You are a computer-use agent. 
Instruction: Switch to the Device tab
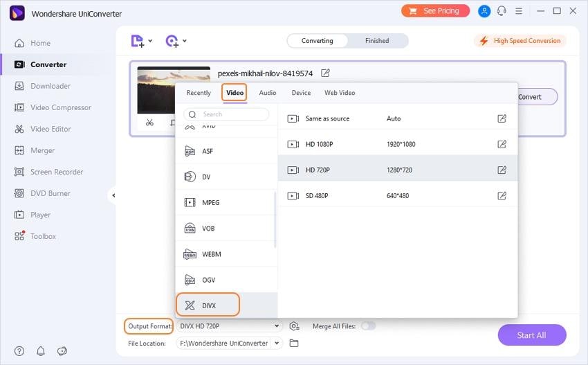pyautogui.click(x=301, y=93)
